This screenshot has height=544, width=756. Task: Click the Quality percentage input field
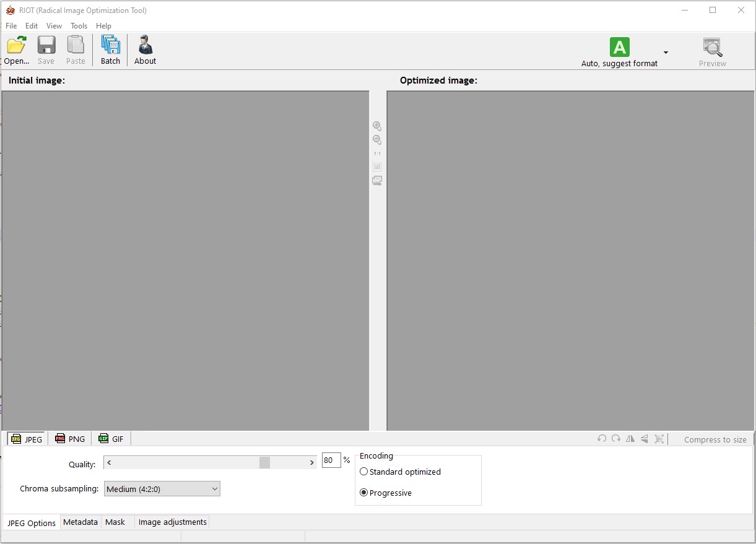pyautogui.click(x=331, y=460)
